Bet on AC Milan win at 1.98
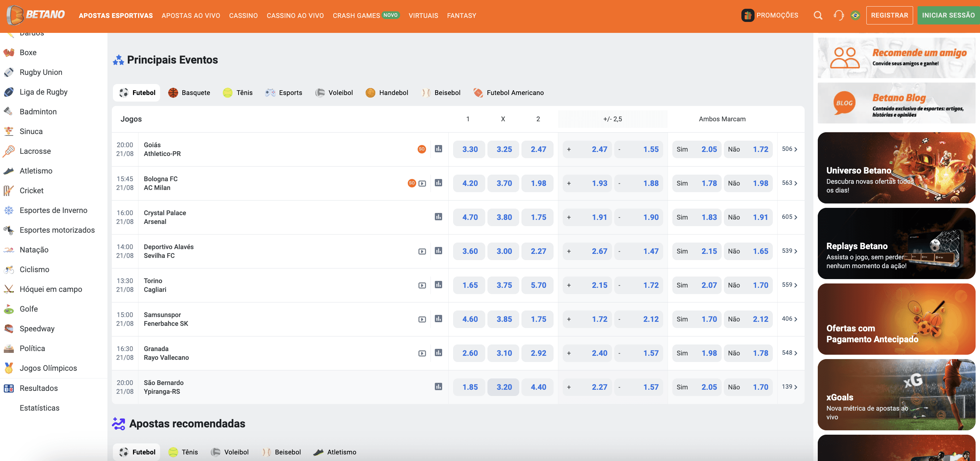This screenshot has height=461, width=980. [538, 183]
